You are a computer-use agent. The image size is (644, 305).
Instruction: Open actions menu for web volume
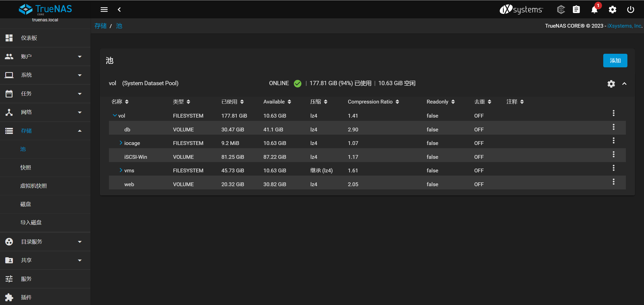click(x=613, y=182)
